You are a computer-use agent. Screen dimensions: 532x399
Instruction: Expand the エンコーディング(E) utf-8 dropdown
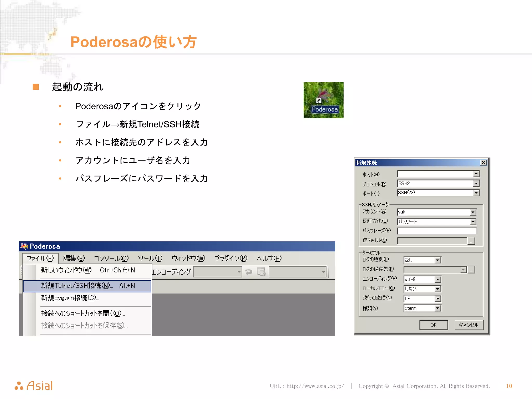(x=438, y=279)
